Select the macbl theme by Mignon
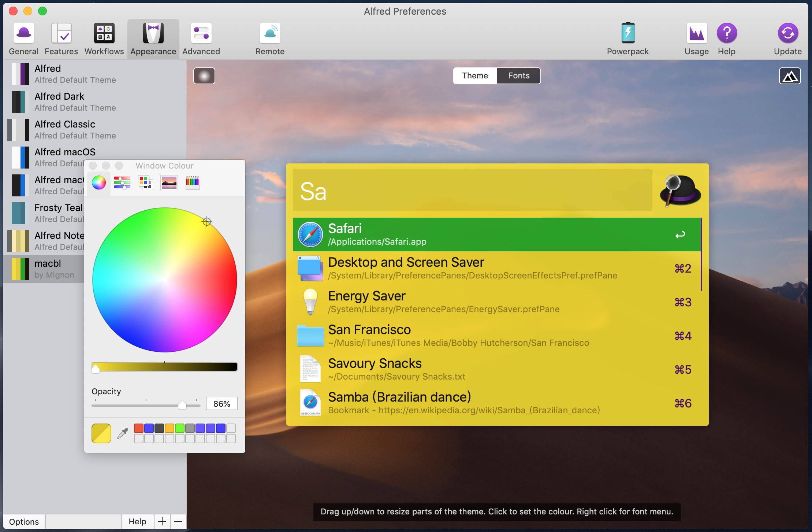The height and width of the screenshot is (532, 812). (x=44, y=269)
